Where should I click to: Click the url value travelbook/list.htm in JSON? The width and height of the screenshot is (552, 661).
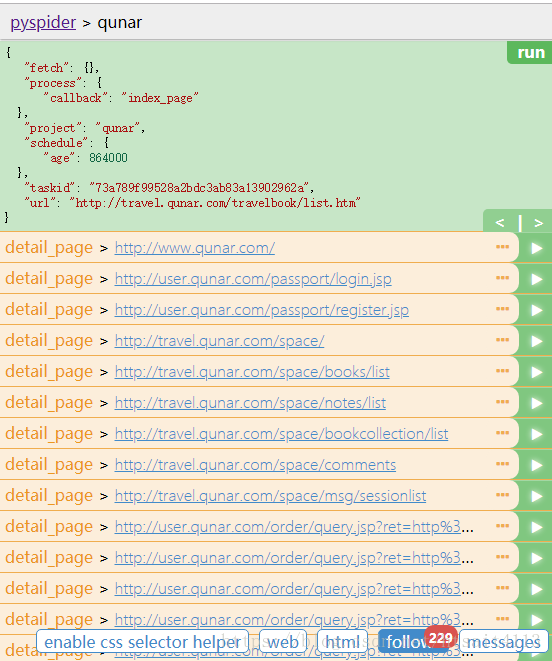click(x=215, y=203)
